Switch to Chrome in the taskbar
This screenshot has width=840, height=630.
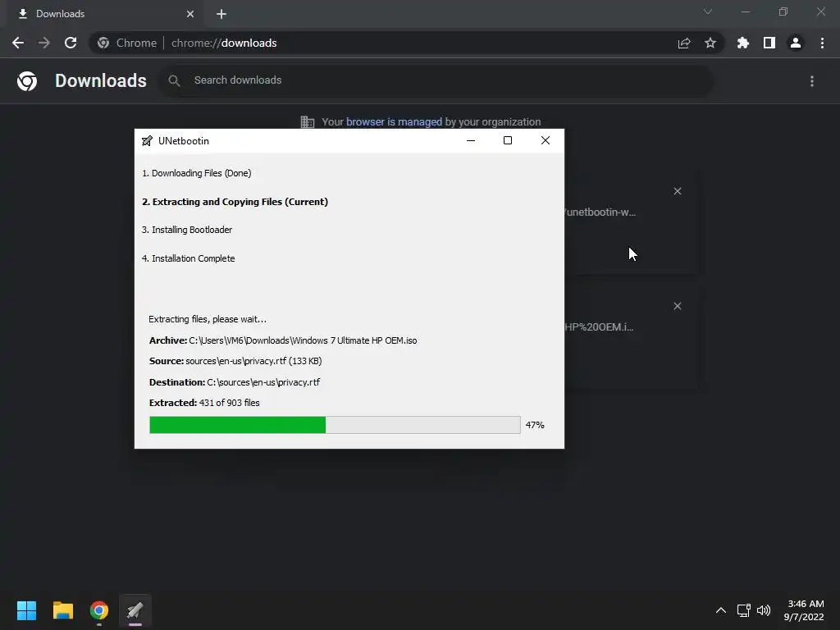99,610
